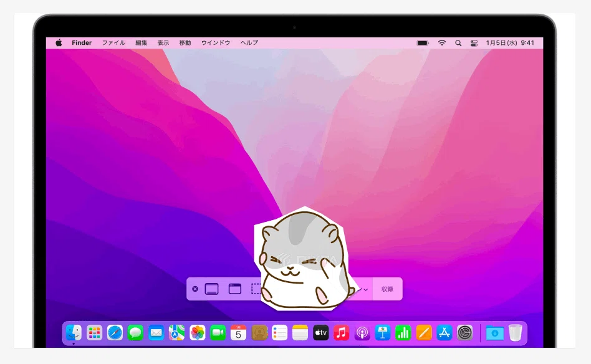Click the date and time 1月5日(水) 9:41
The width and height of the screenshot is (591, 364).
tap(510, 43)
